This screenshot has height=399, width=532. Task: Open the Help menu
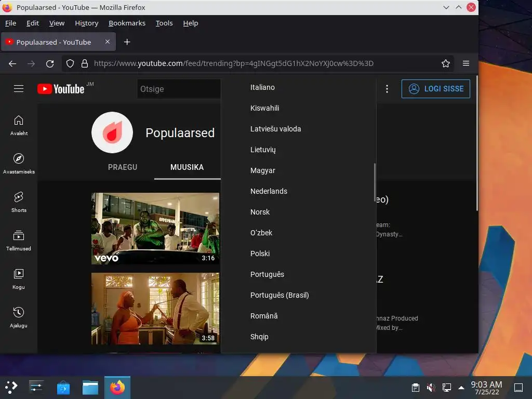tap(190, 23)
